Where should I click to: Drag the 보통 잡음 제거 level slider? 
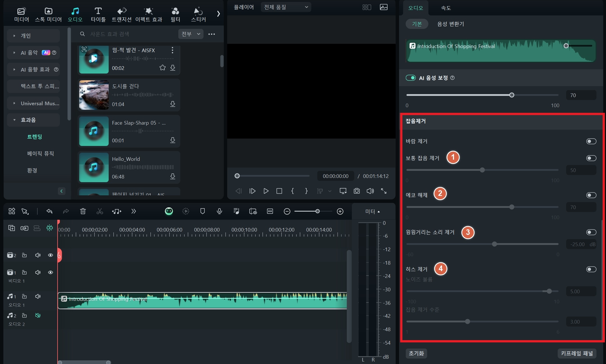482,170
